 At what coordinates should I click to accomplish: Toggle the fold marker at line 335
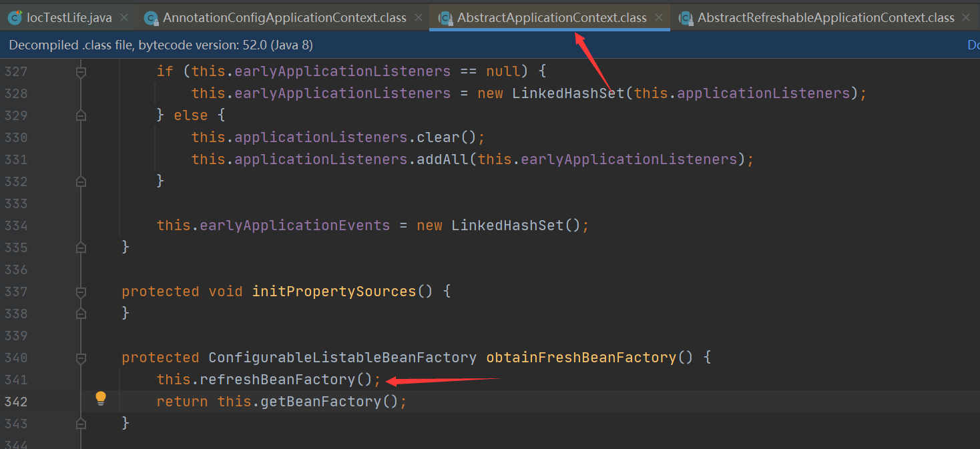click(x=81, y=248)
